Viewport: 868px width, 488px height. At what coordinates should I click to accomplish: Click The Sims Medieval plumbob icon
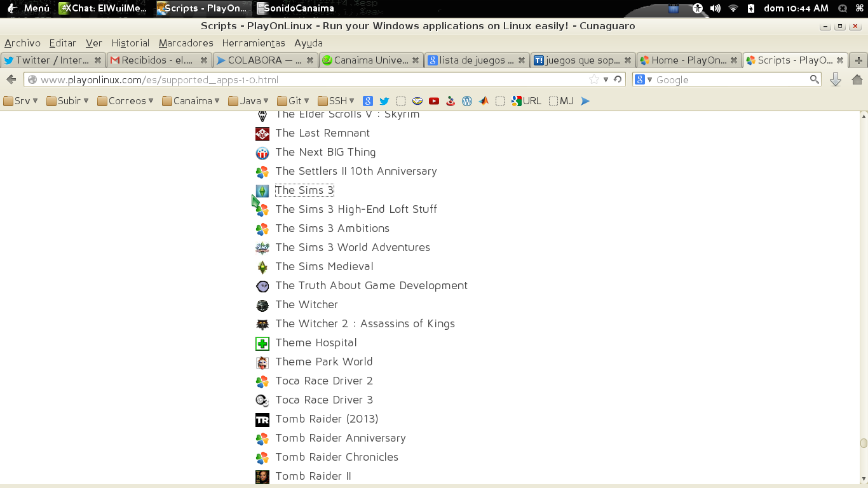262,268
